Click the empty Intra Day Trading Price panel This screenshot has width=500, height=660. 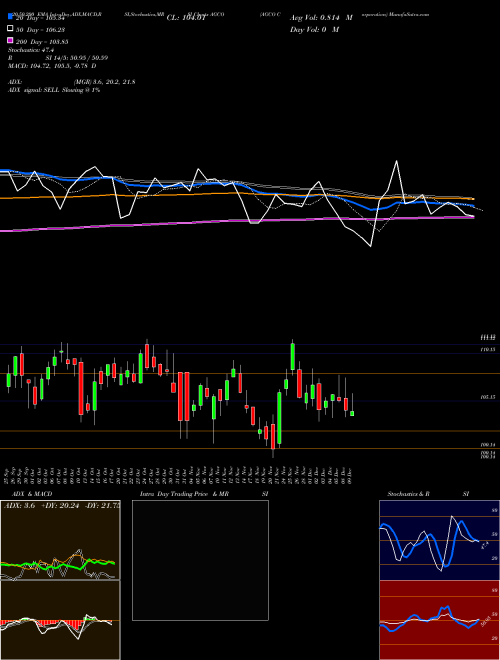200,560
